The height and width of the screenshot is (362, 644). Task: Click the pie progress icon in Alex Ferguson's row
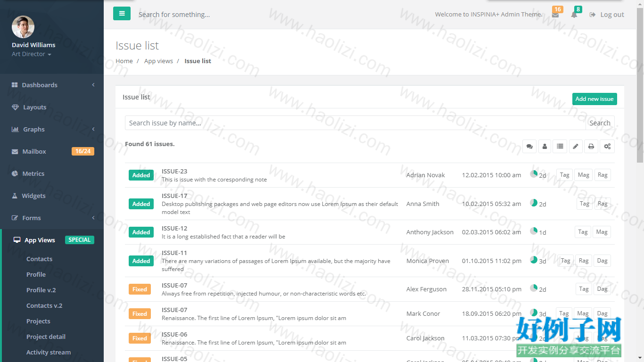click(x=534, y=288)
